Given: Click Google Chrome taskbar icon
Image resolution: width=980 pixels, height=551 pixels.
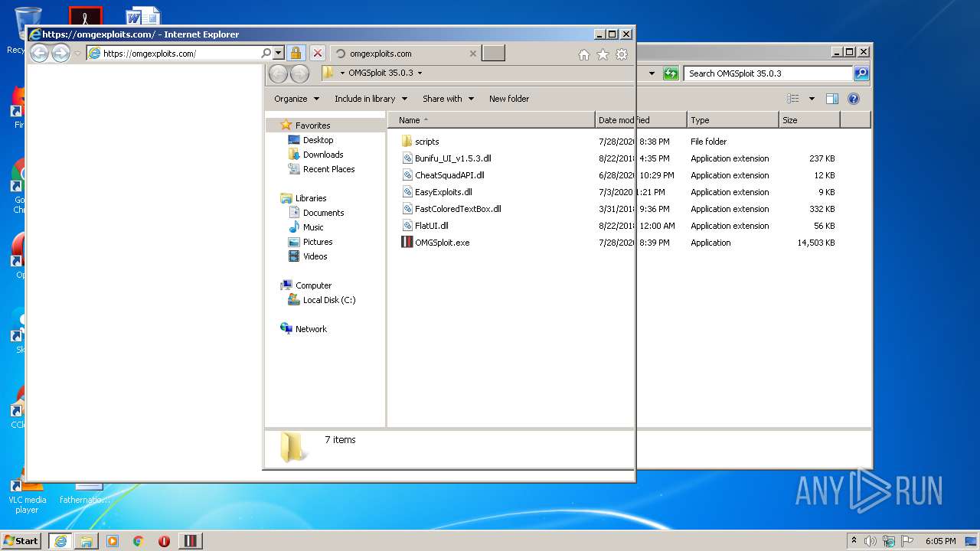Looking at the screenshot, I should pos(139,541).
